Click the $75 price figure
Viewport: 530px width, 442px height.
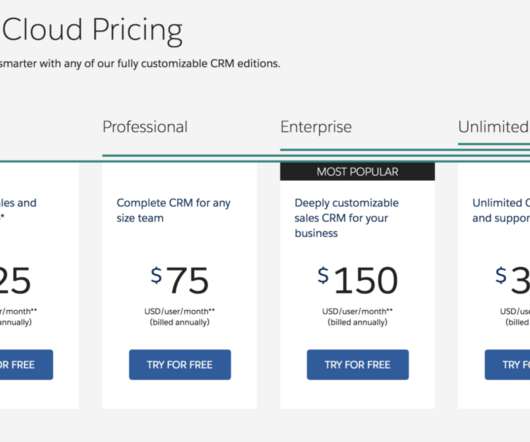(x=180, y=280)
